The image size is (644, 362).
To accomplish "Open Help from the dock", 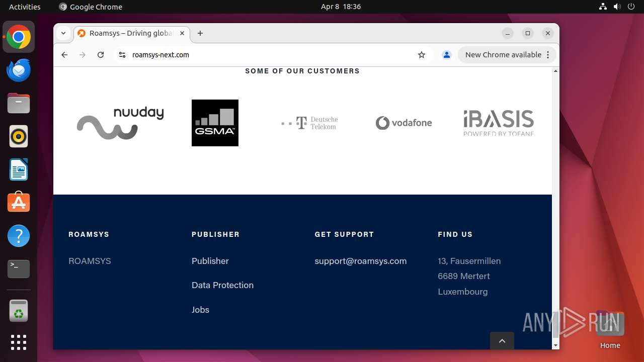I will point(19,236).
